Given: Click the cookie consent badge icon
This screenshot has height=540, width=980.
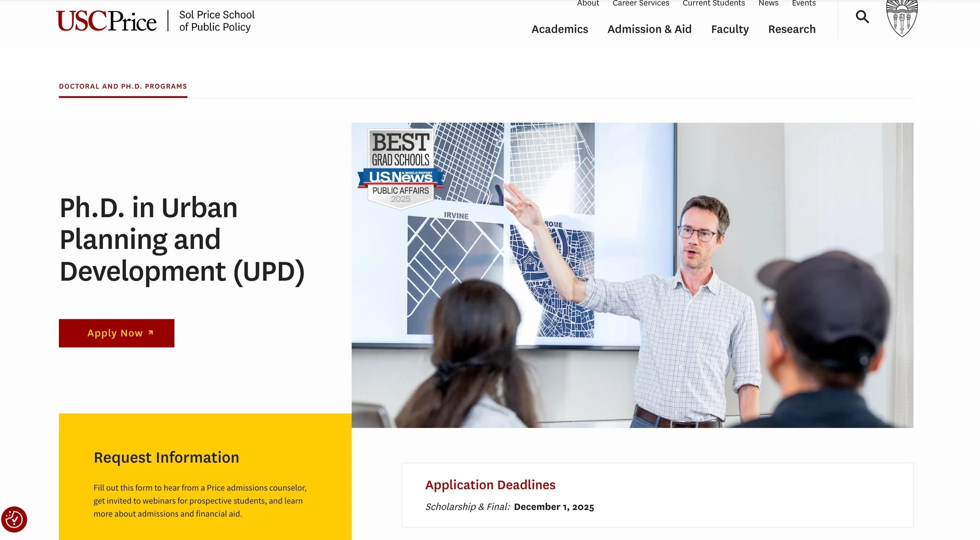Looking at the screenshot, I should coord(14,519).
